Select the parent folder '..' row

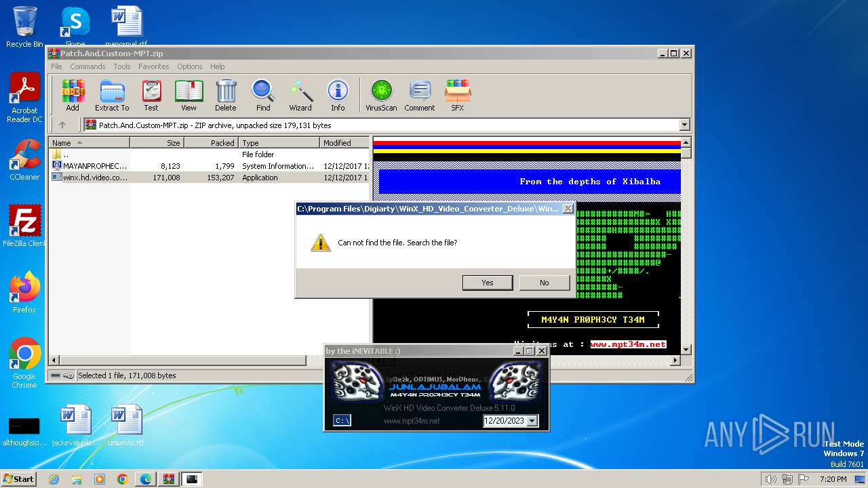[210, 155]
